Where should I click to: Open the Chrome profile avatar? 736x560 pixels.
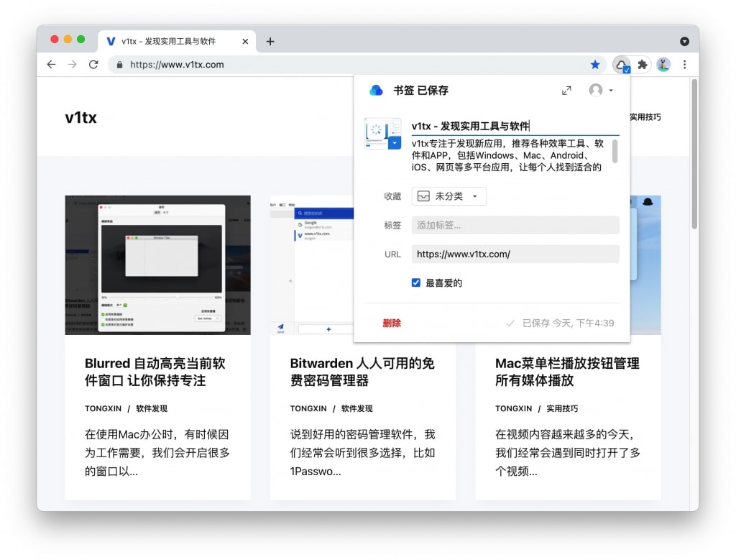click(x=663, y=64)
